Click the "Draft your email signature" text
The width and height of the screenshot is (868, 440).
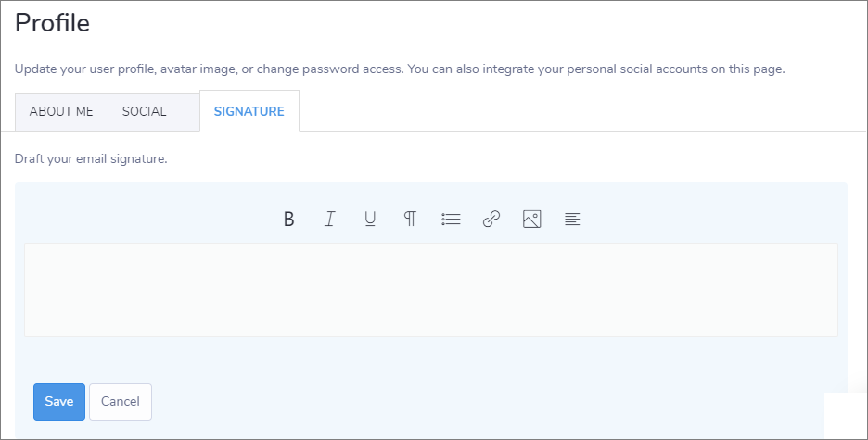(x=91, y=159)
